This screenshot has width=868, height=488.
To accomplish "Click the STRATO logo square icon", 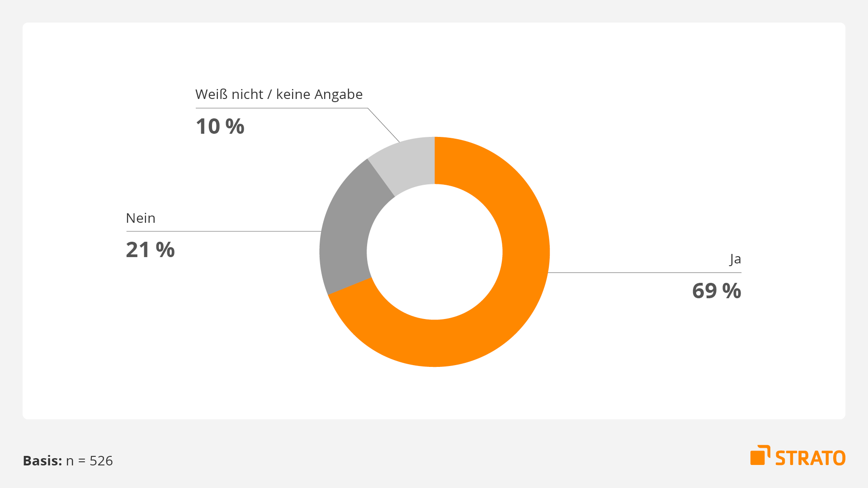I will pyautogui.click(x=760, y=455).
